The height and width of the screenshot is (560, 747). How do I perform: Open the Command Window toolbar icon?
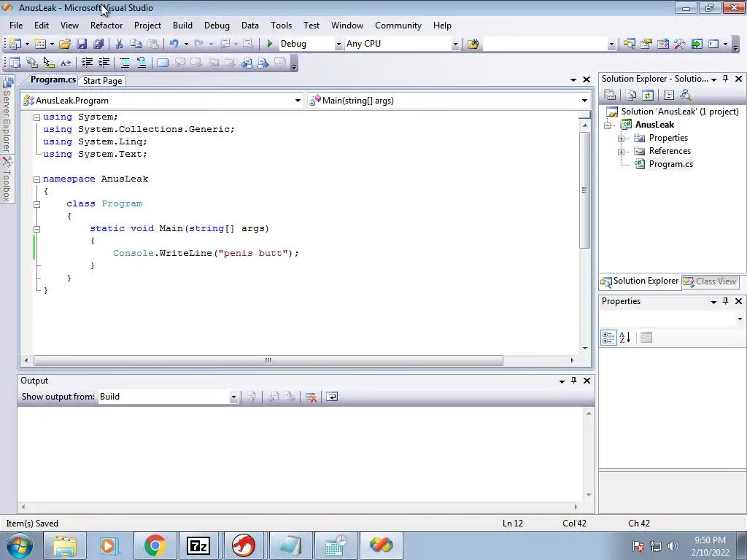713,44
